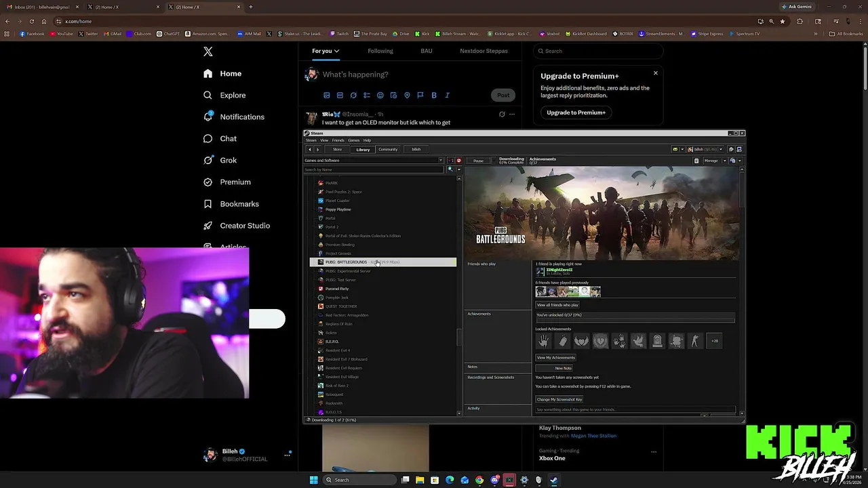Click View all friends who play
Screen dimensions: 868x488
click(x=557, y=305)
